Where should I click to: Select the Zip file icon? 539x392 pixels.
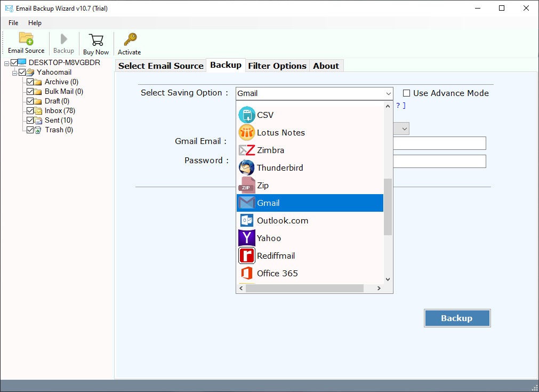click(246, 186)
